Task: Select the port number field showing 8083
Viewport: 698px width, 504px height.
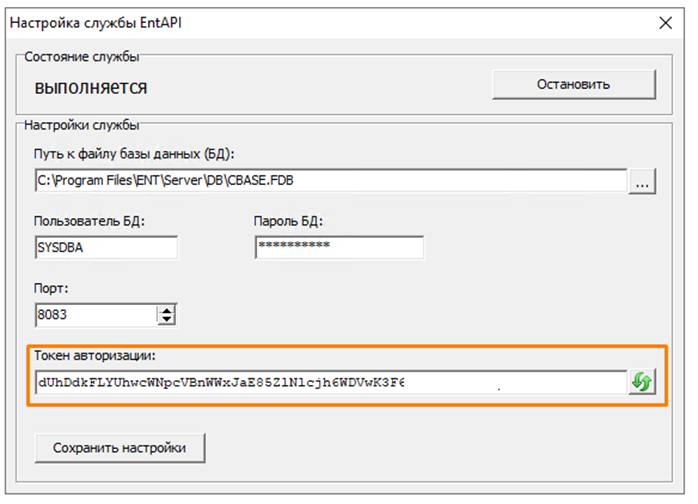Action: click(94, 315)
